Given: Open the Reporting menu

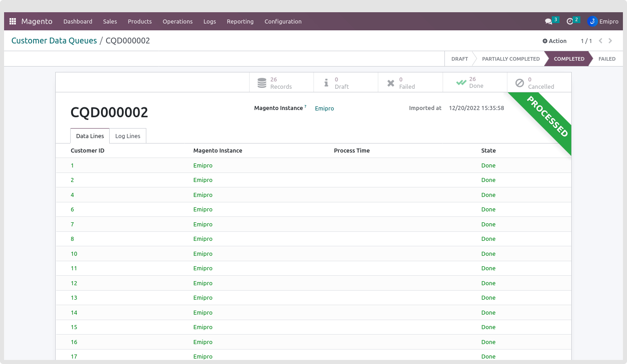Looking at the screenshot, I should click(x=240, y=21).
